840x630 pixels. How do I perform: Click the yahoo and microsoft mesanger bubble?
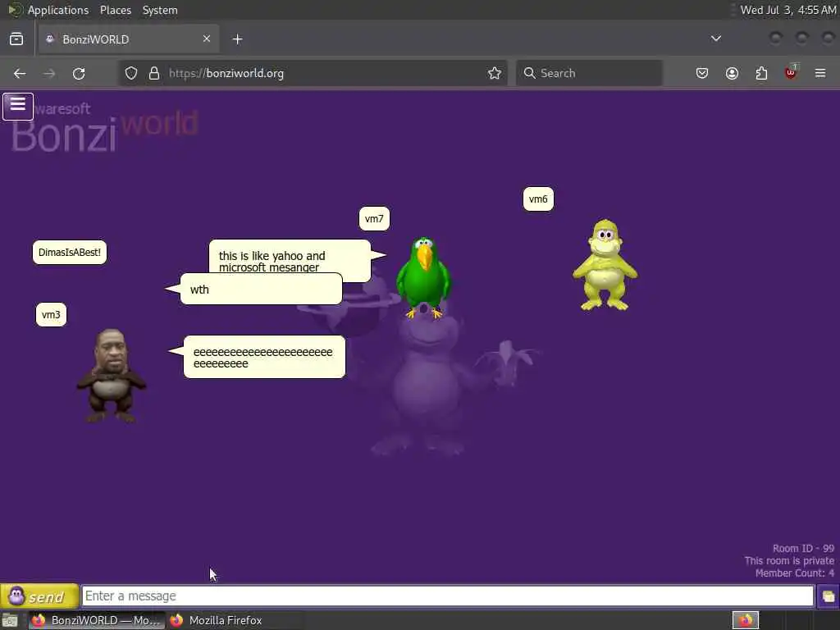coord(290,257)
